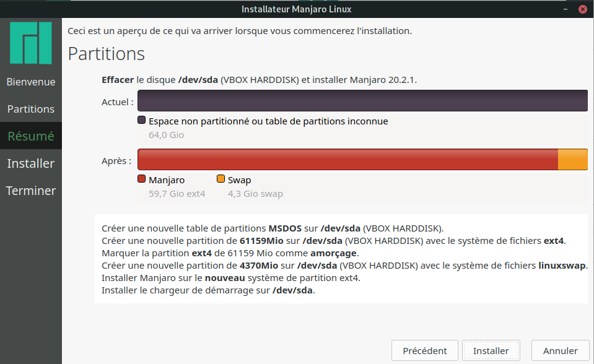Click the red Manjaro partition in Après bar
The width and height of the screenshot is (594, 364).
(347, 160)
